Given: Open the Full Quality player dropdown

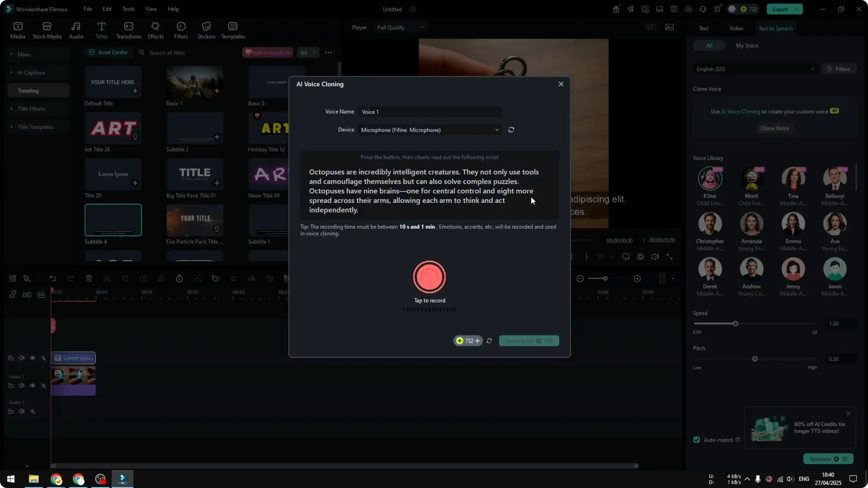Looking at the screenshot, I should [400, 27].
